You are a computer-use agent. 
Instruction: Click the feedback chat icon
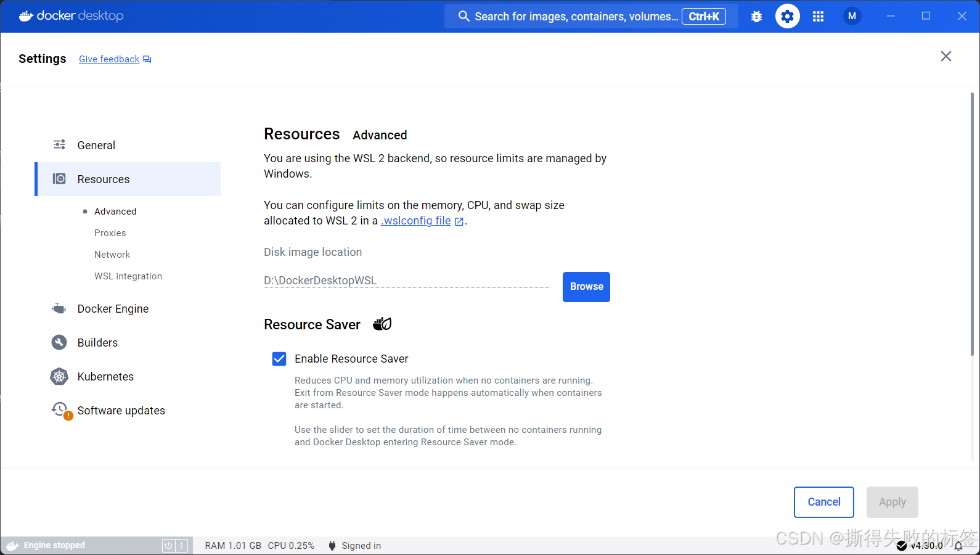[147, 59]
